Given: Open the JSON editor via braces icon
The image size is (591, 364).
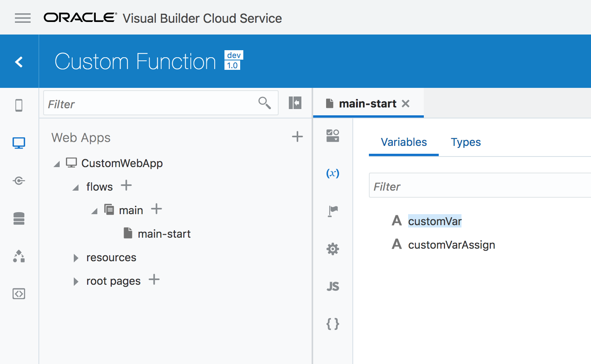Looking at the screenshot, I should click(x=332, y=324).
